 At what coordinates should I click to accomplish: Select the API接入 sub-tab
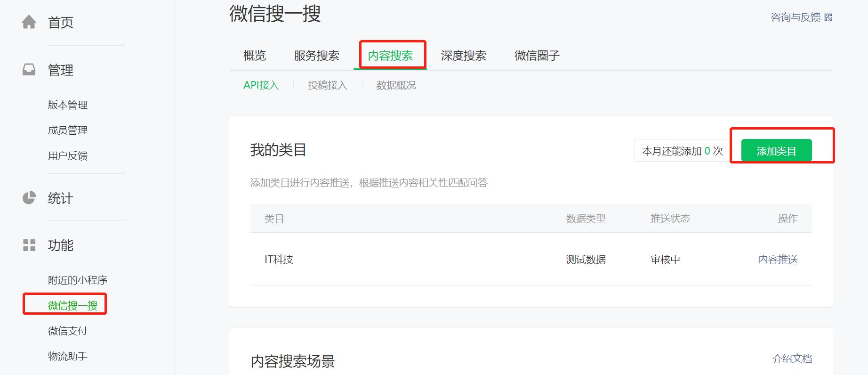261,85
